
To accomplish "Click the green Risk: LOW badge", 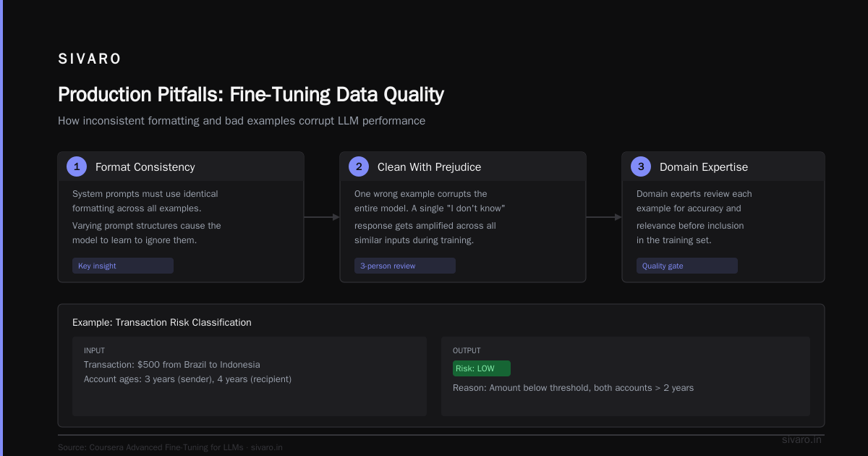I will (482, 368).
